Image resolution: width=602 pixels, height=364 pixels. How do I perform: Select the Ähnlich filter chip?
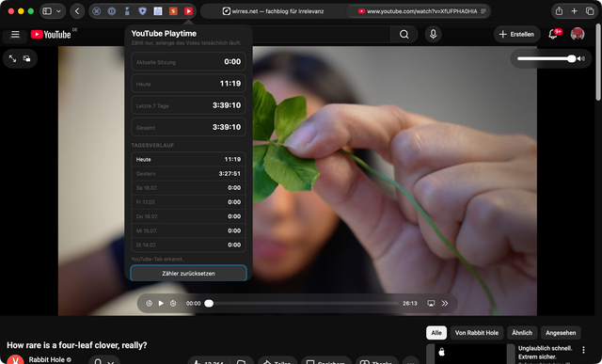point(522,333)
